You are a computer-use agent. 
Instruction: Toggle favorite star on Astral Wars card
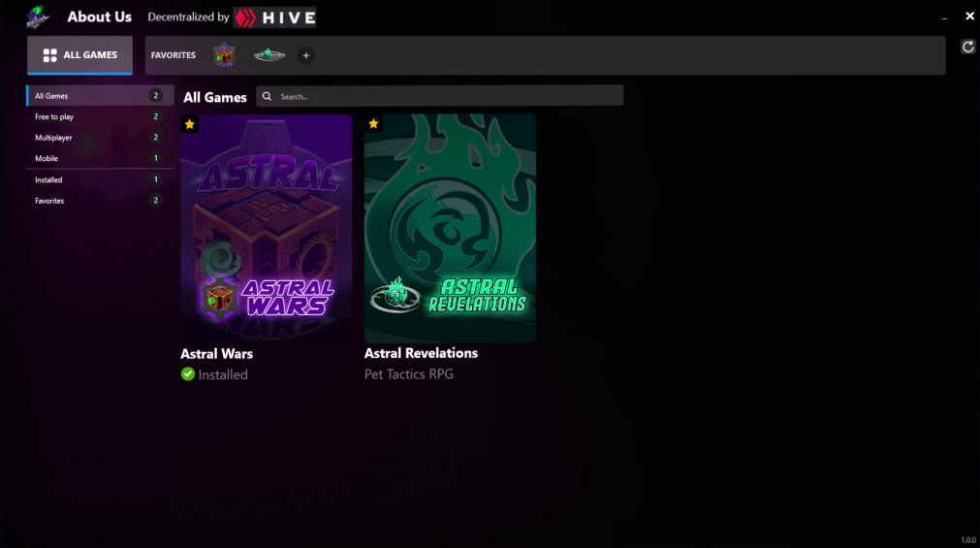click(189, 124)
